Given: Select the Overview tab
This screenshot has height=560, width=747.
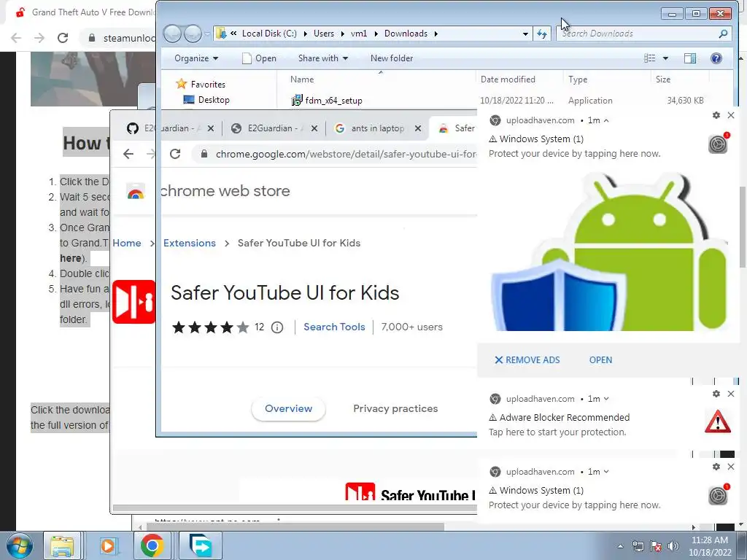Looking at the screenshot, I should pos(288,408).
